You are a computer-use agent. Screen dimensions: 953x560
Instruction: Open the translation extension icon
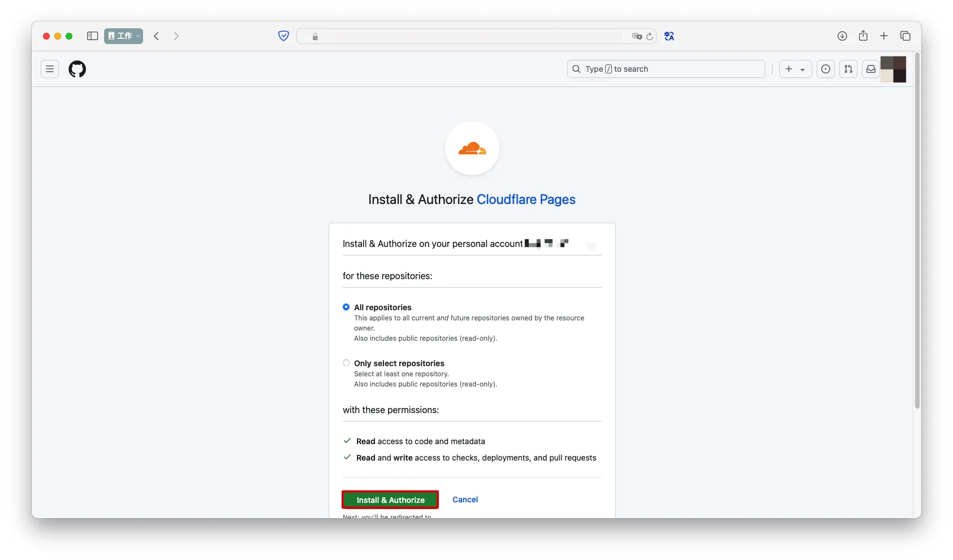pyautogui.click(x=670, y=36)
